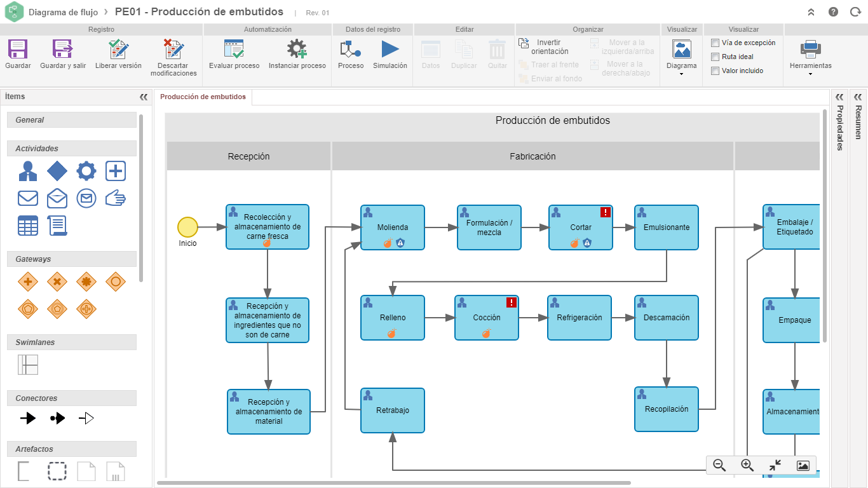The height and width of the screenshot is (488, 868).
Task: Select dashed group artifact icon
Action: pyautogui.click(x=57, y=471)
